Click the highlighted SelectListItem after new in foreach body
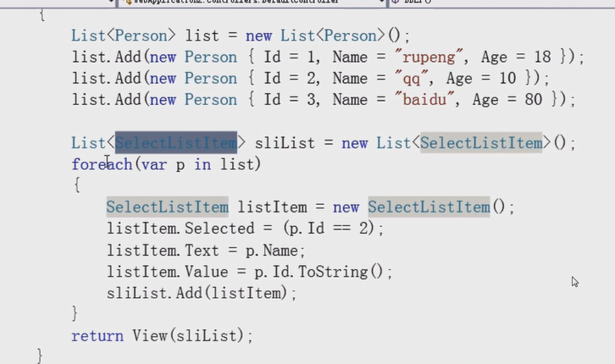This screenshot has height=364, width=615. [x=429, y=207]
